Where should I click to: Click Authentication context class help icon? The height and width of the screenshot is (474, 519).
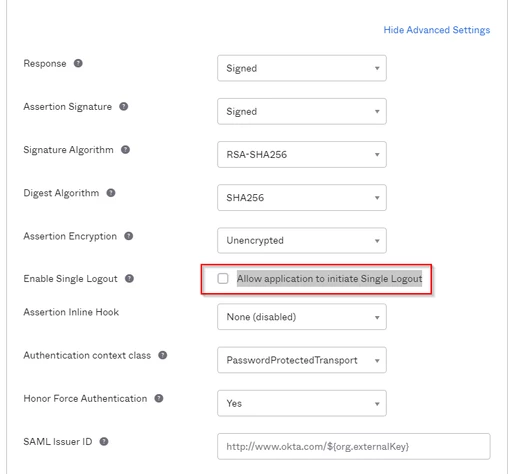tap(163, 355)
